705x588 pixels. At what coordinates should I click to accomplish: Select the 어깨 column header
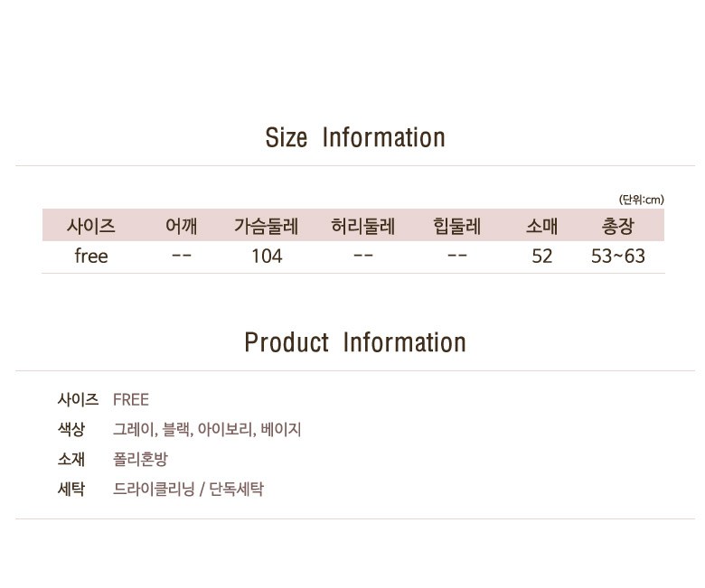tap(181, 226)
